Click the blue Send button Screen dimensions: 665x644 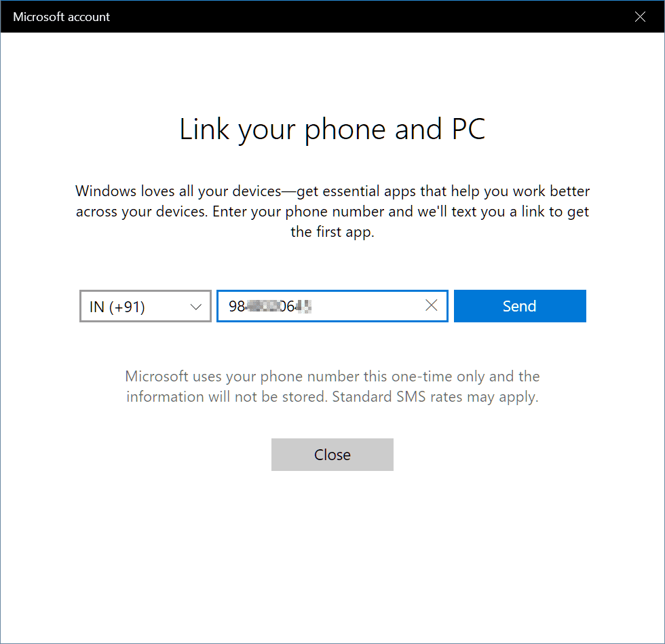[520, 306]
